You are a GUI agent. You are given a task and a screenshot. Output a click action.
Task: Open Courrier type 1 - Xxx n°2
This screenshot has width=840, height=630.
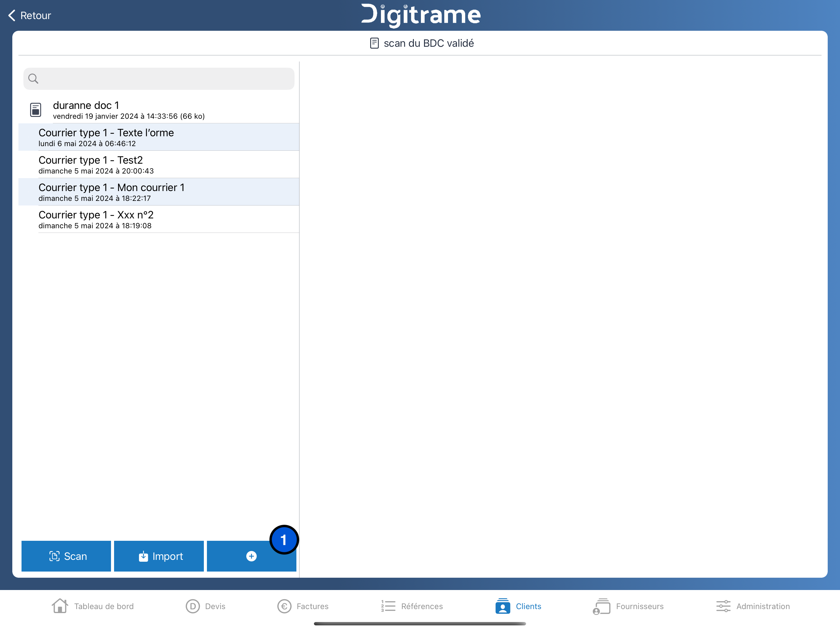[159, 219]
